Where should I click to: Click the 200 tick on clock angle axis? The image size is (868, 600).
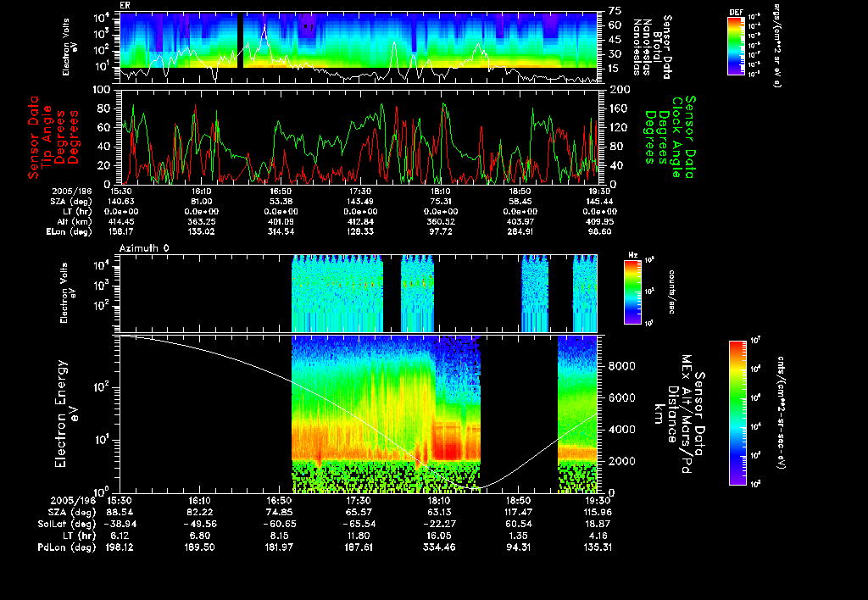tap(619, 90)
